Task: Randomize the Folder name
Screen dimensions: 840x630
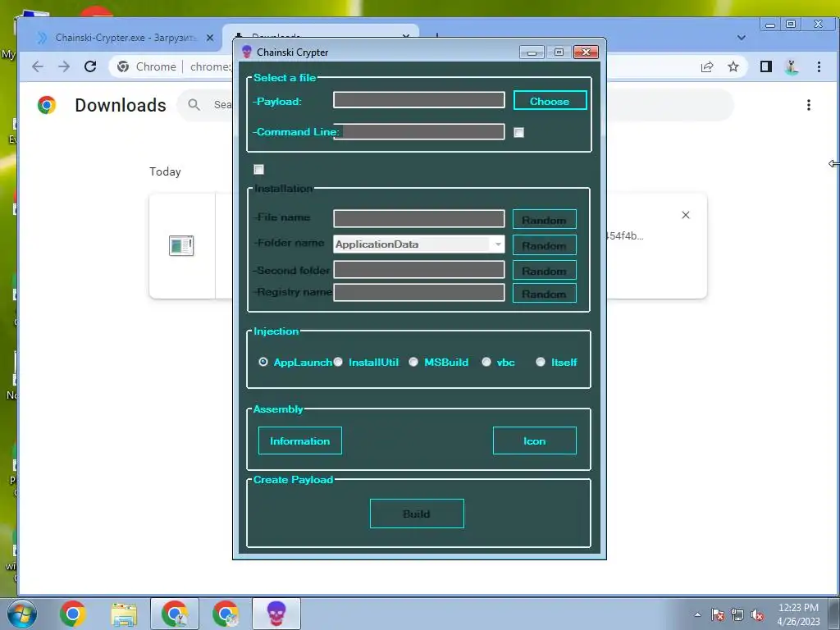Action: (x=545, y=244)
